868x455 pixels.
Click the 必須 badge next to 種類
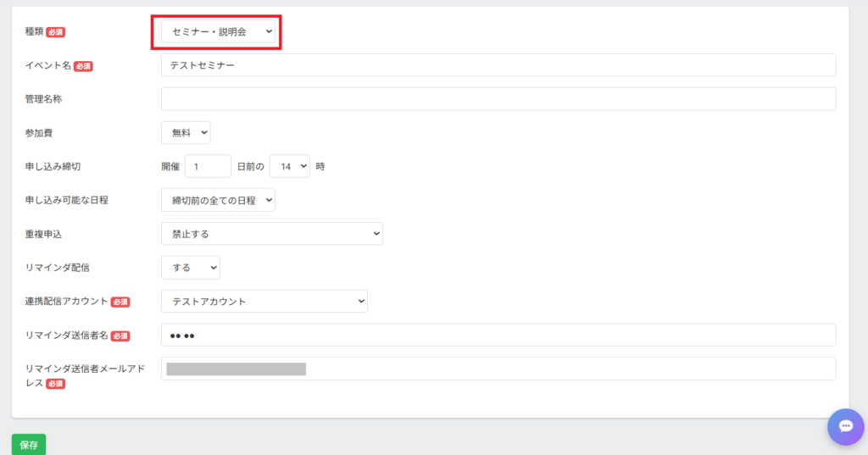pos(56,32)
